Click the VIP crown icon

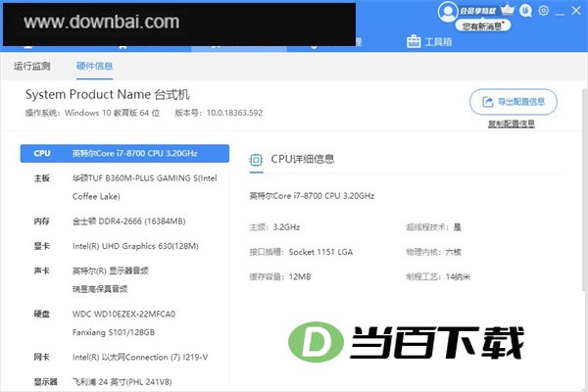(x=507, y=10)
